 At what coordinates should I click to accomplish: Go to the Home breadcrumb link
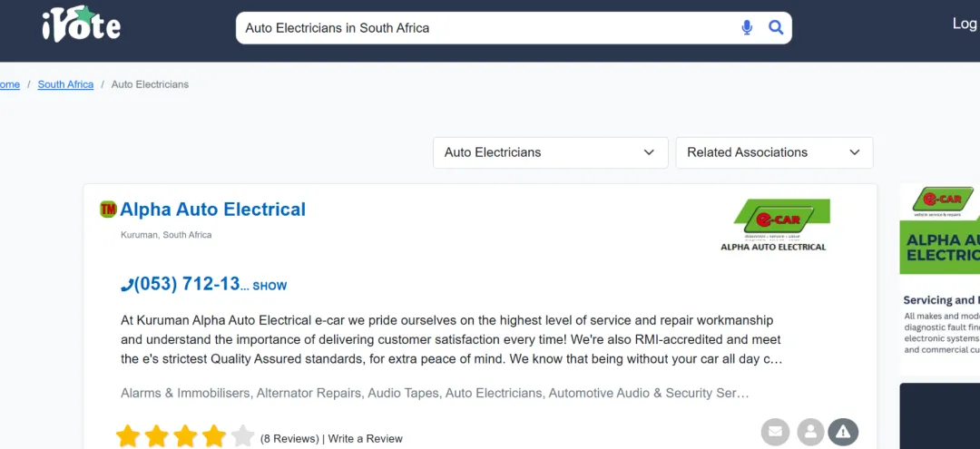pos(9,84)
